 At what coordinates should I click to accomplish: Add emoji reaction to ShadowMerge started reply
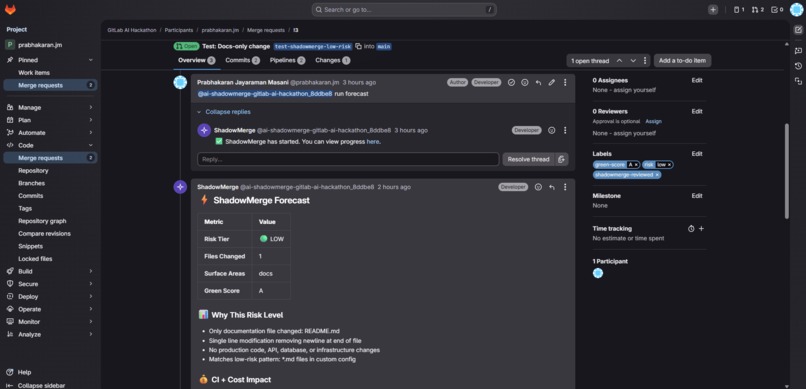(x=551, y=131)
